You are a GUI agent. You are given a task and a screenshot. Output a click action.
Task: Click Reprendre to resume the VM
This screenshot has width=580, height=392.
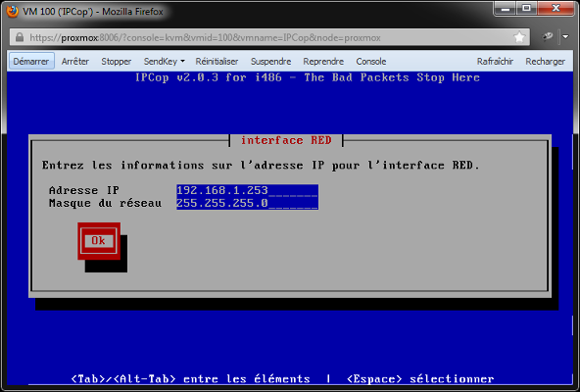pos(323,61)
